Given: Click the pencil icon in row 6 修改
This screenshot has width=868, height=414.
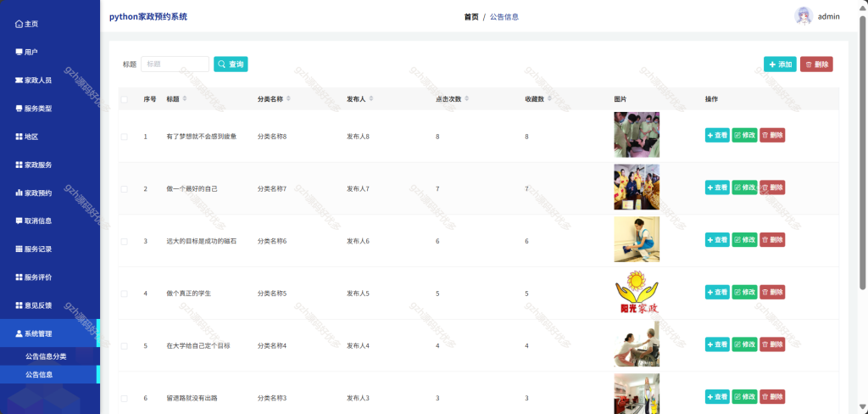Looking at the screenshot, I should [737, 397].
